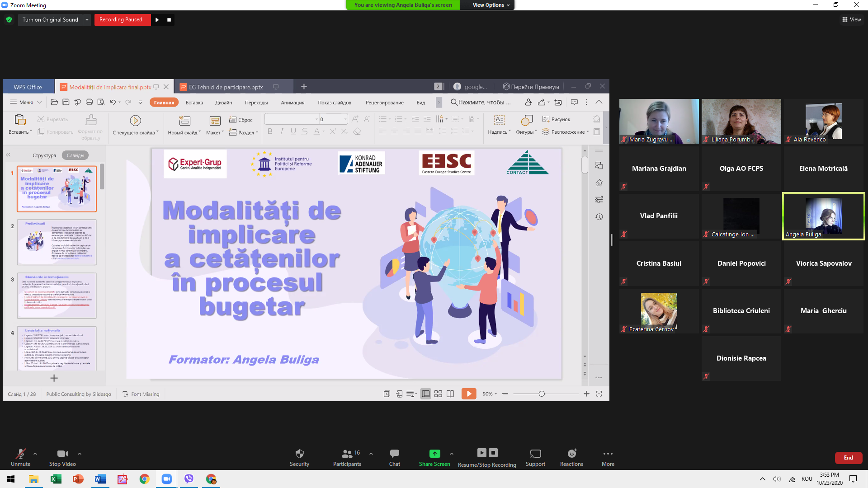The width and height of the screenshot is (868, 488).
Task: Click the red End meeting button
Action: 848,458
